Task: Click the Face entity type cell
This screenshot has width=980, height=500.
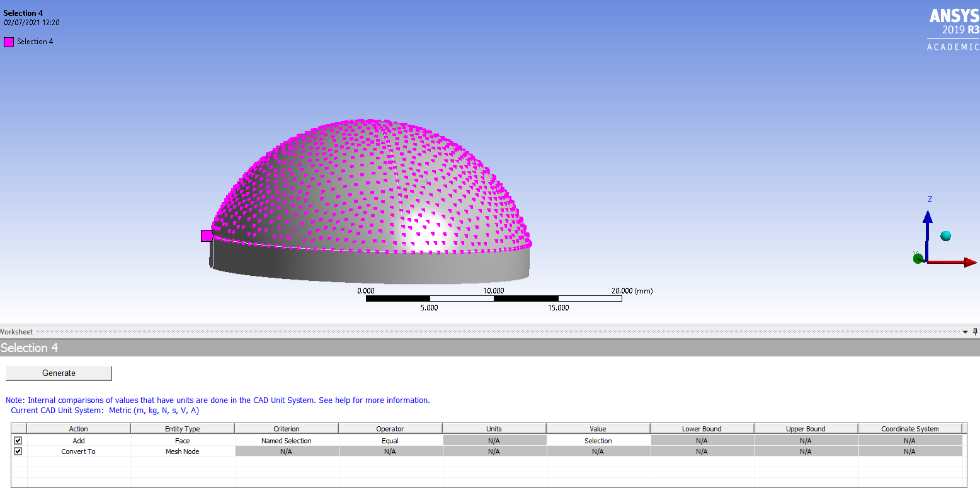Action: click(x=183, y=441)
